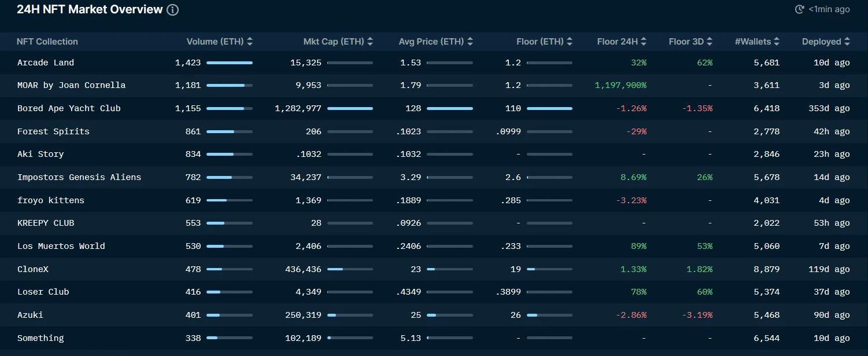Click the 1,197,900% Floor 24H value
The height and width of the screenshot is (356, 868).
620,85
